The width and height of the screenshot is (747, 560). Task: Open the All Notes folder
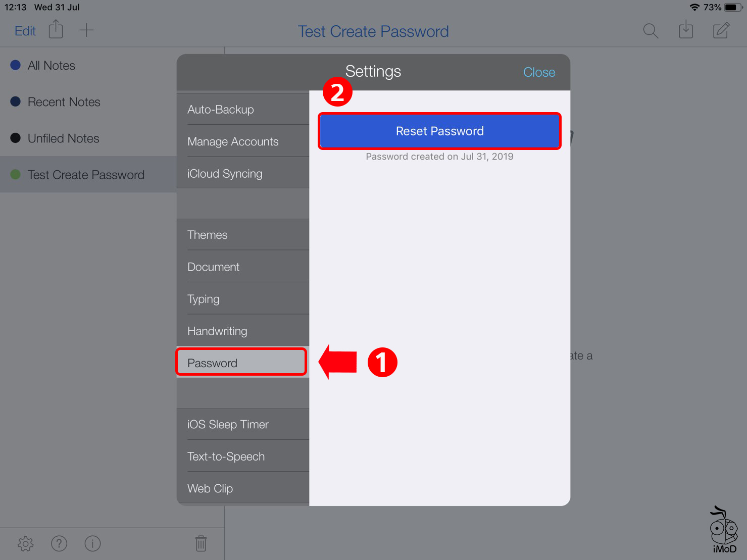click(52, 65)
